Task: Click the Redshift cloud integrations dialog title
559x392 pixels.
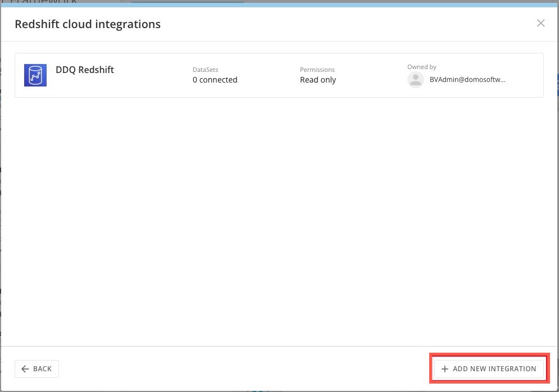Action: 88,24
